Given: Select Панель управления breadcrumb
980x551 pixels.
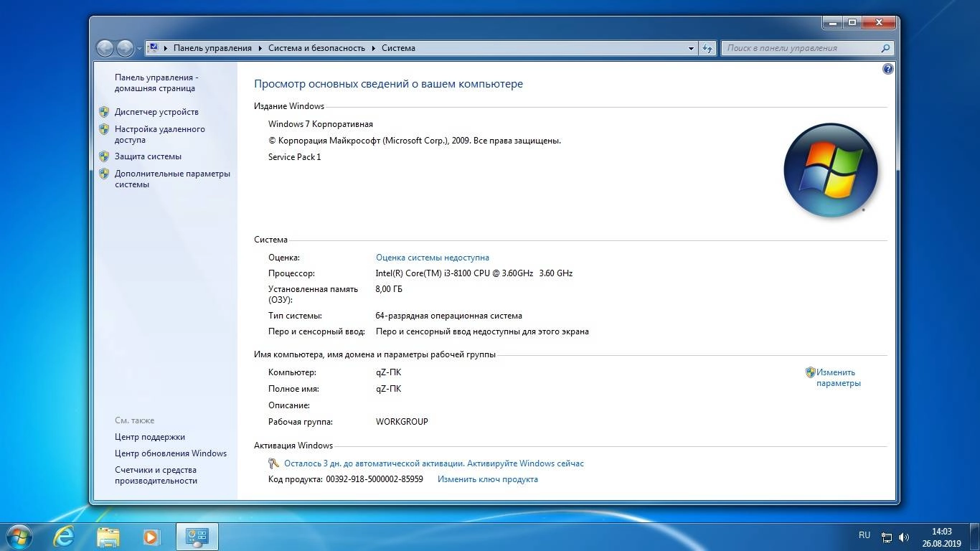Looking at the screenshot, I should 212,48.
